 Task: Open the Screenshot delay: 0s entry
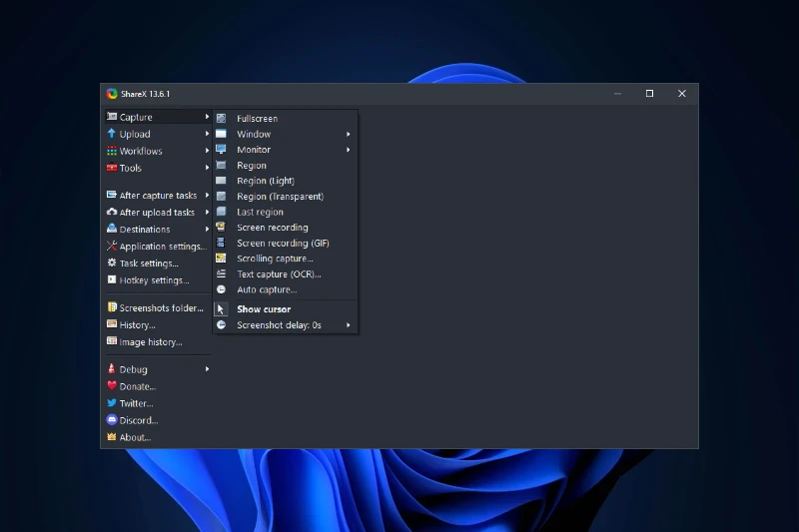click(286, 324)
